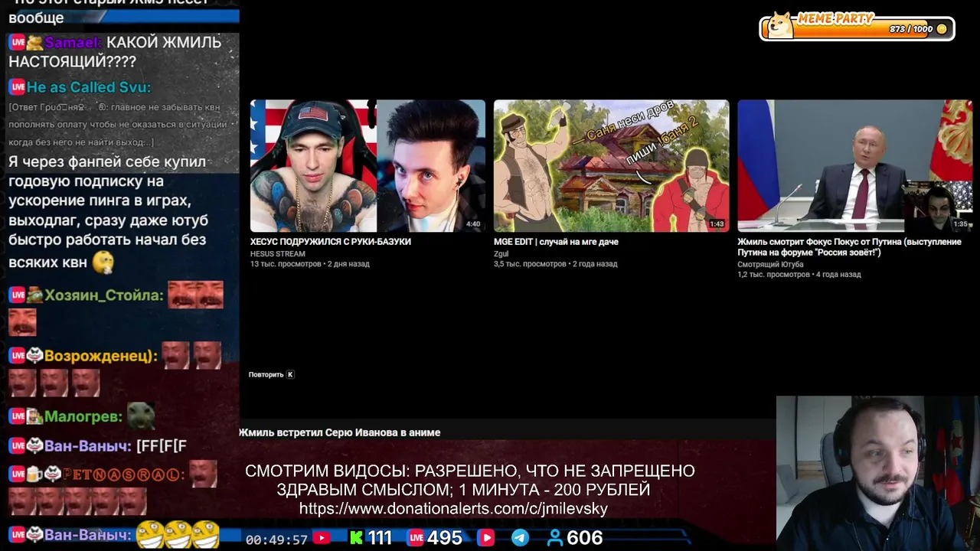The image size is (980, 551).
Task: Click the viewers person icon before 606
Action: [x=555, y=538]
